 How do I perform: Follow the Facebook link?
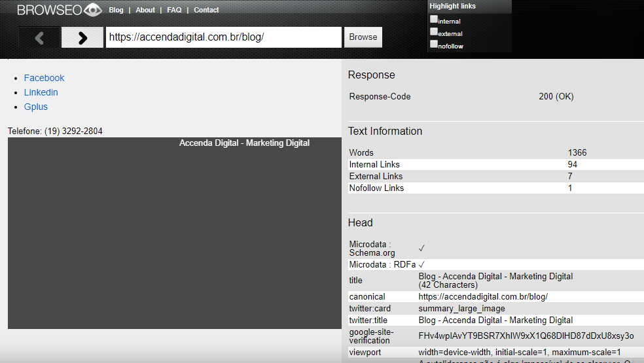click(x=44, y=78)
